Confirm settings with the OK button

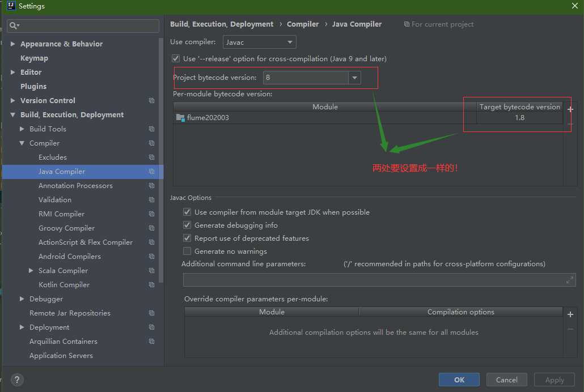click(459, 380)
